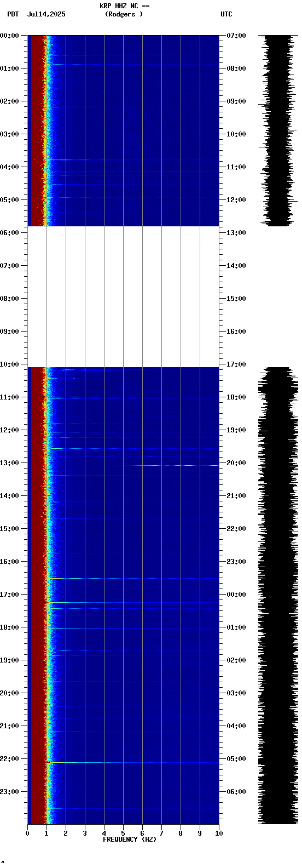Click the 17:00 label on UTC axis
This screenshot has width=302, height=868.
click(236, 364)
